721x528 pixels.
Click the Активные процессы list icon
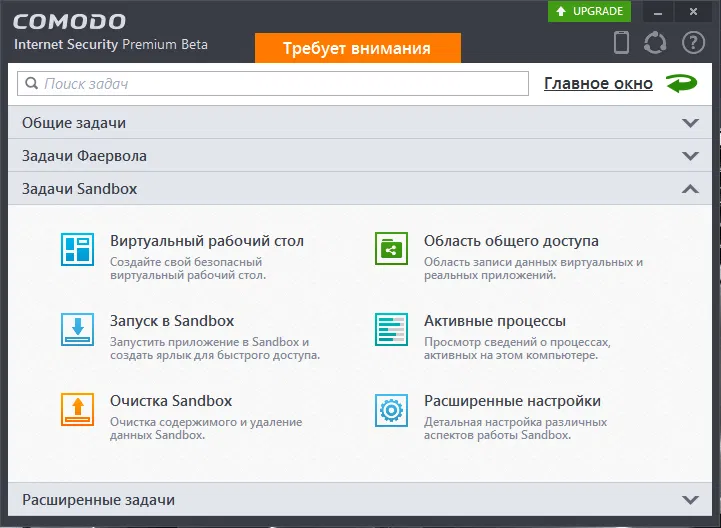[x=391, y=329]
